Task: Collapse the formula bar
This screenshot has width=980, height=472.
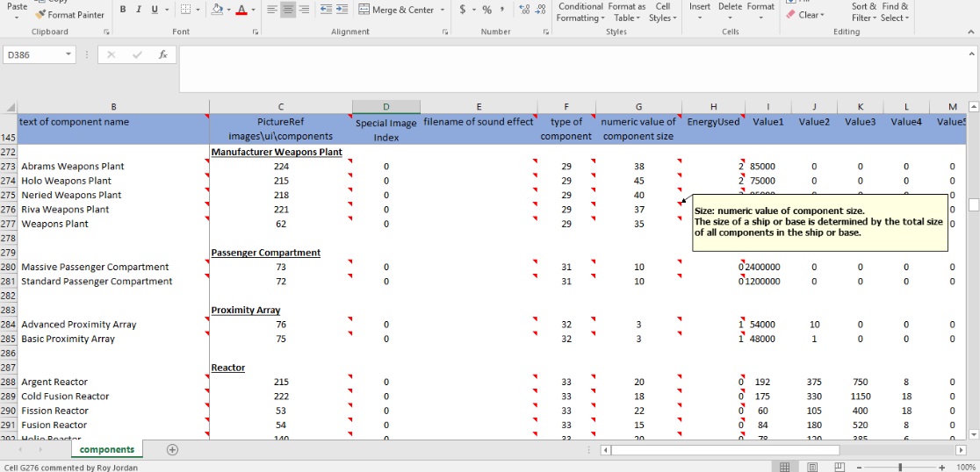Action: (x=970, y=55)
